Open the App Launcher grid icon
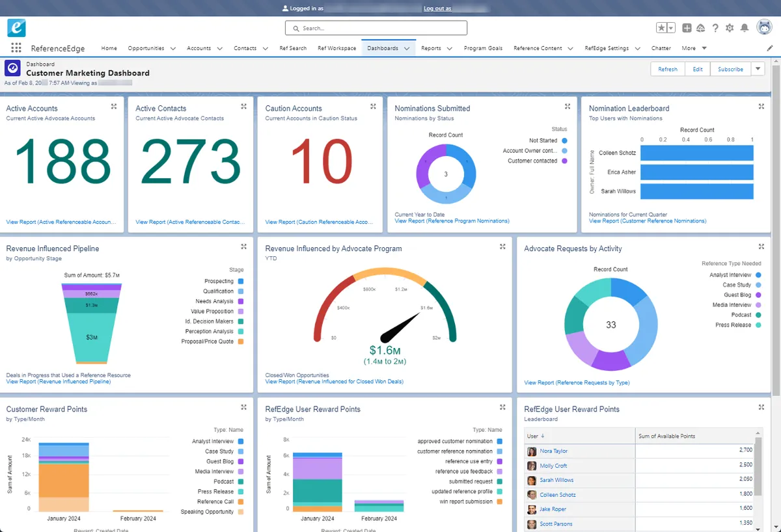The image size is (781, 532). click(16, 48)
